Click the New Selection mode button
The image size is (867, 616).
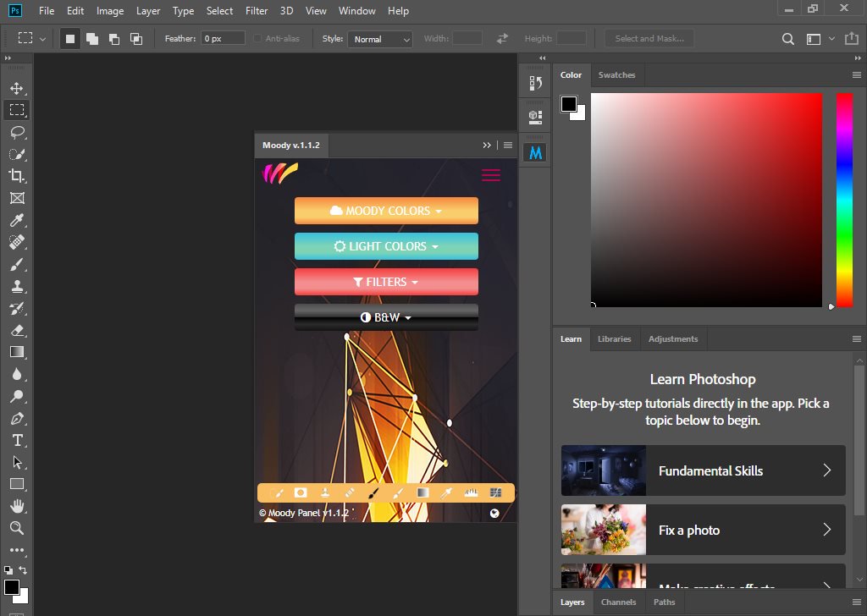[x=69, y=38]
